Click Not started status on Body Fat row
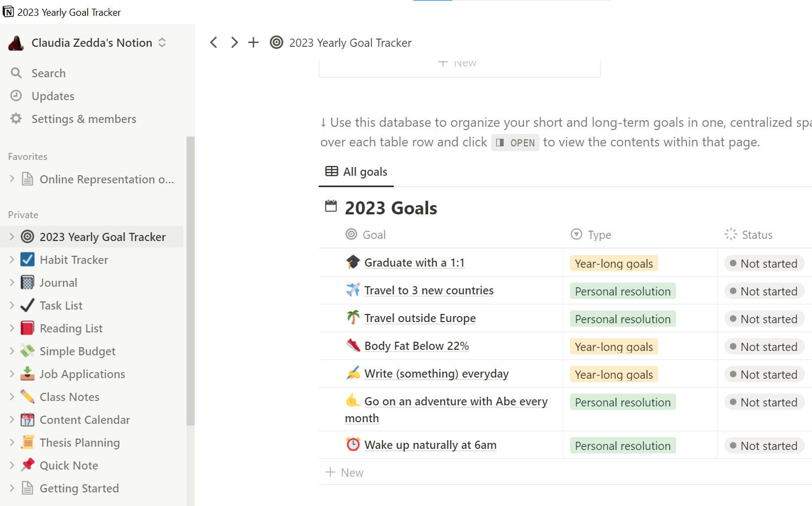 click(764, 347)
